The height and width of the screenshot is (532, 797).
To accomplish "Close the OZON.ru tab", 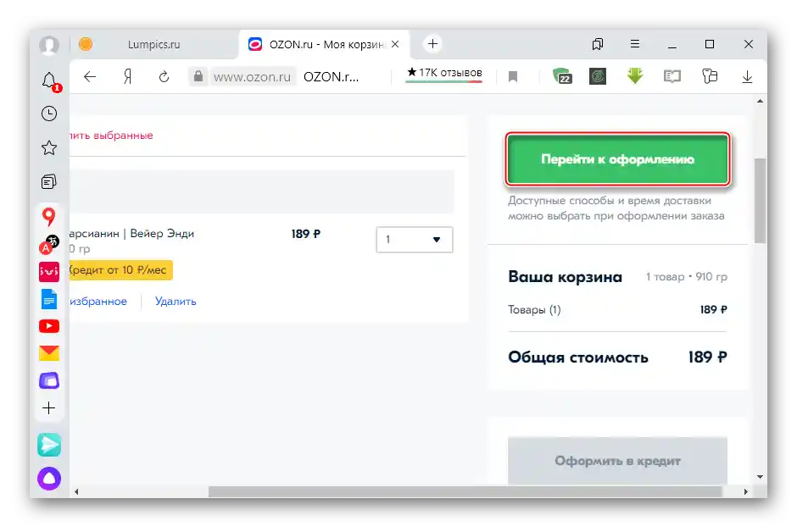I will (395, 44).
